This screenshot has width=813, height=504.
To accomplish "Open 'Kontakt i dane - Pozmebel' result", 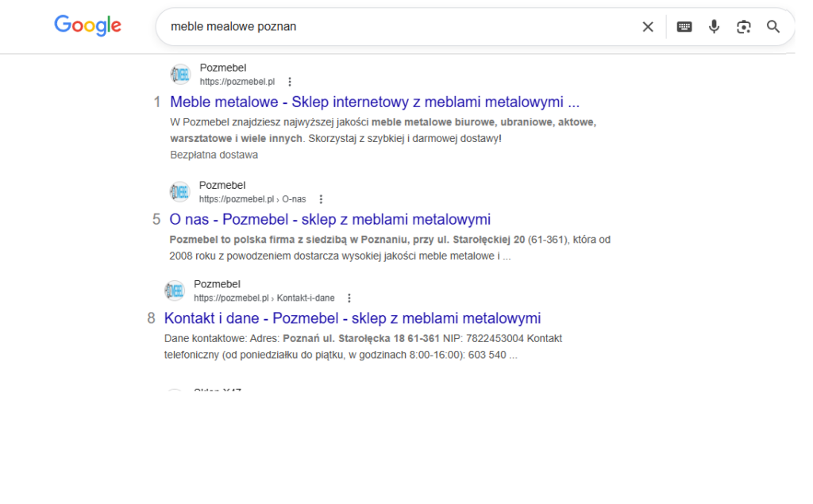I will [x=352, y=318].
